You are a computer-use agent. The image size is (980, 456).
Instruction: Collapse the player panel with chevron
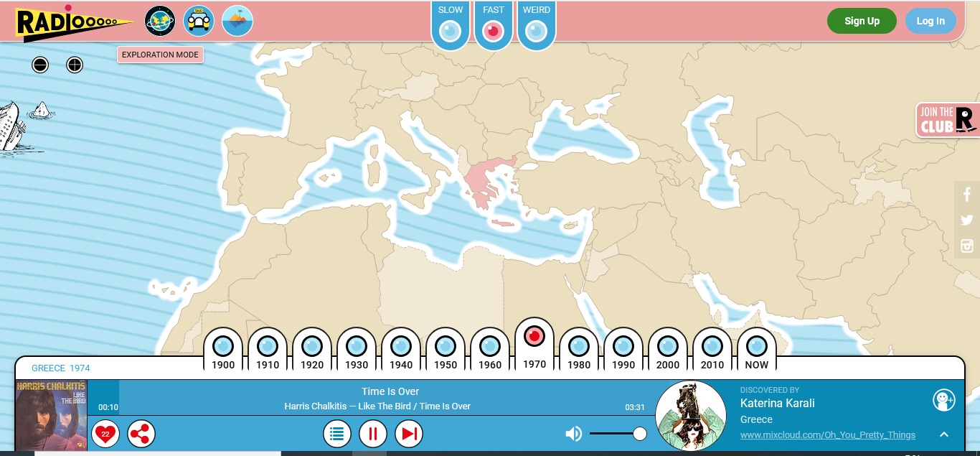point(944,434)
